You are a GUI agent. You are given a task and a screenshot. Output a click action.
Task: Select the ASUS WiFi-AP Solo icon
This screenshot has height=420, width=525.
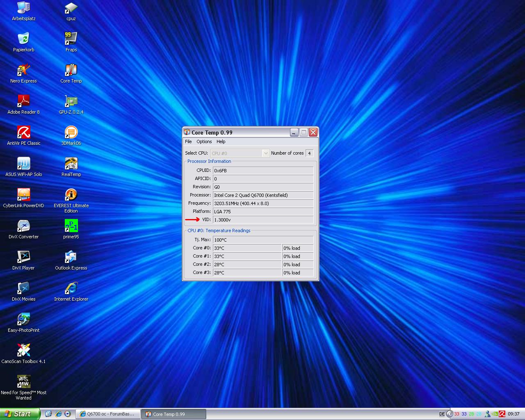[23, 167]
